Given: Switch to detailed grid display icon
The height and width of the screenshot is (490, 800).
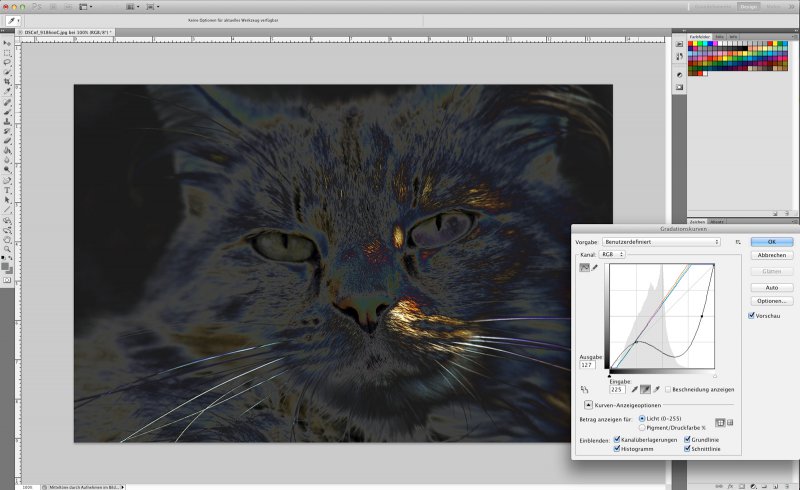Looking at the screenshot, I should (x=730, y=423).
